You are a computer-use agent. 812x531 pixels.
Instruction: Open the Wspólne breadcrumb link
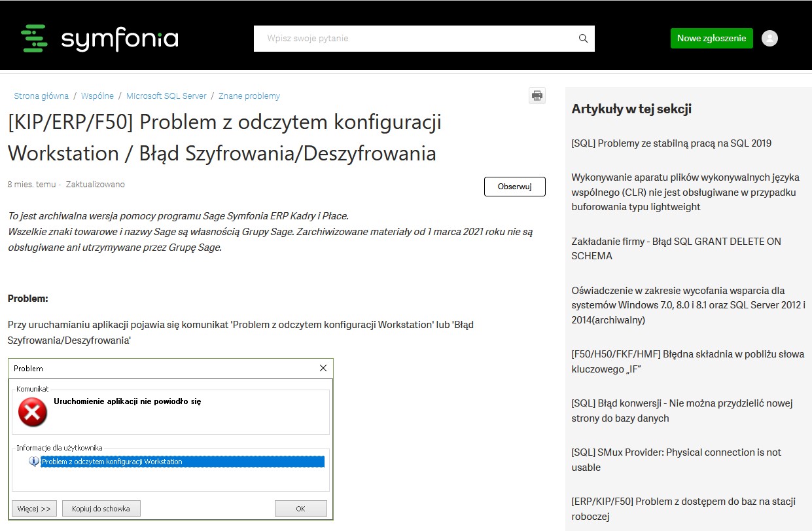97,96
